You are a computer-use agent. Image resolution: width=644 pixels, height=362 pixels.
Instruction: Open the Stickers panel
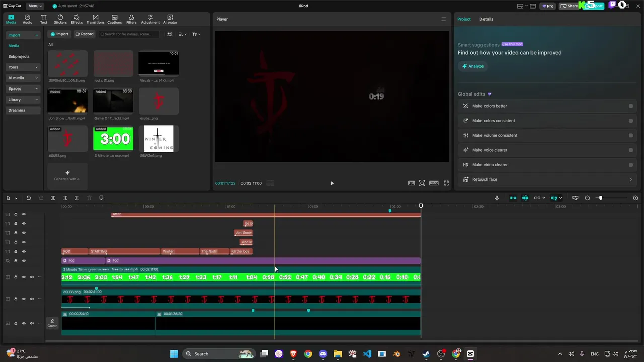[x=60, y=19]
